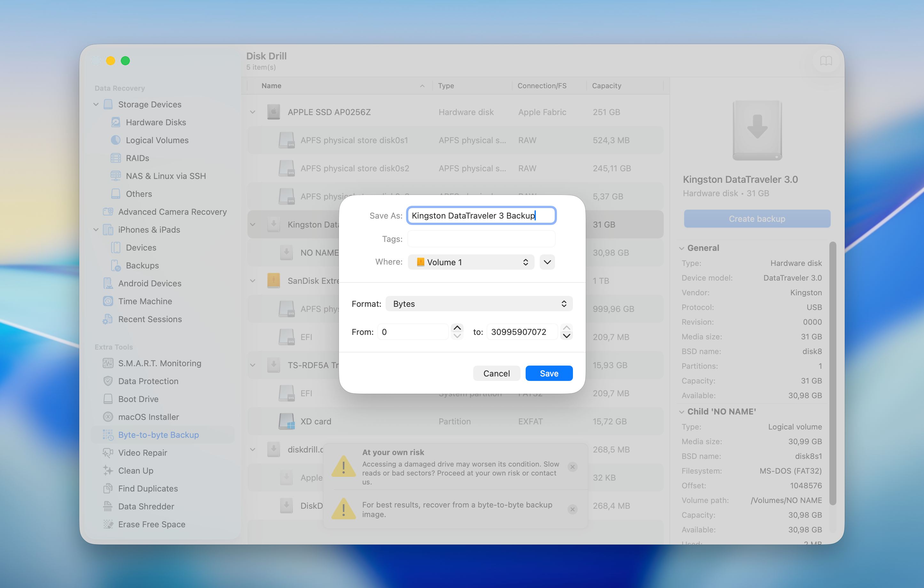The height and width of the screenshot is (588, 924).
Task: Open the Others storage category
Action: (138, 194)
